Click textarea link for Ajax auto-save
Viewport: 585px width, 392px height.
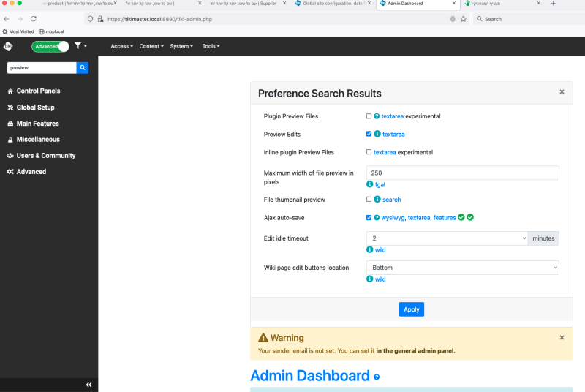(418, 218)
